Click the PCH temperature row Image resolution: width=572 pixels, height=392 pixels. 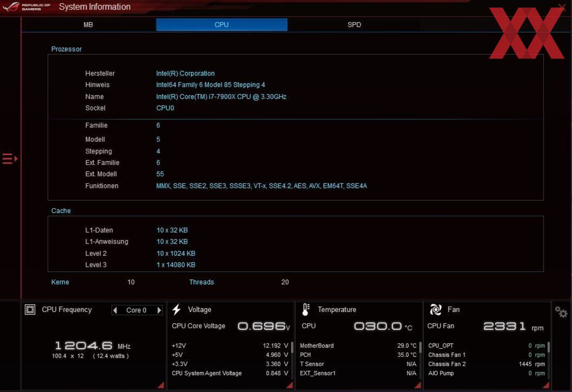pyautogui.click(x=358, y=355)
